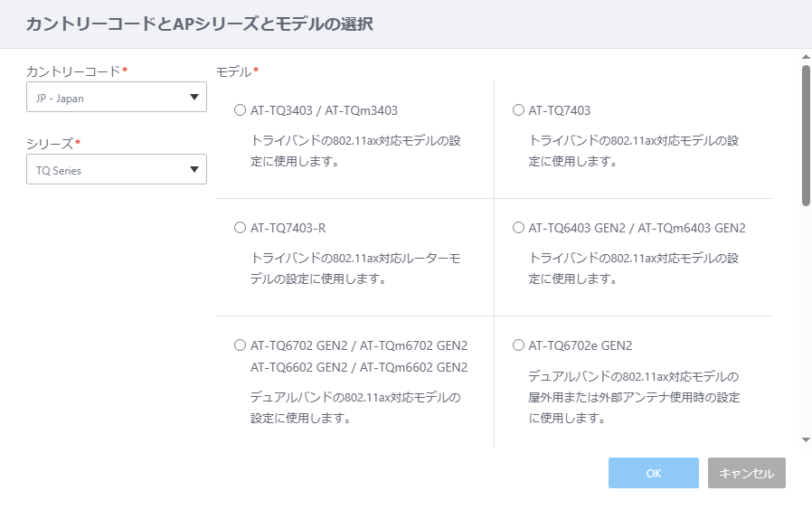The height and width of the screenshot is (510, 812).
Task: Click the scrollbar down arrow
Action: 806,440
